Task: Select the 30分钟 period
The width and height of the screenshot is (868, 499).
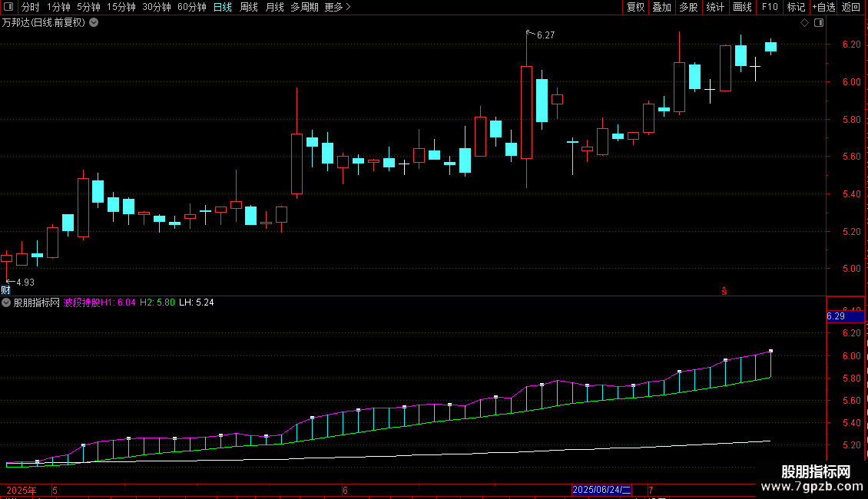Action: point(157,7)
